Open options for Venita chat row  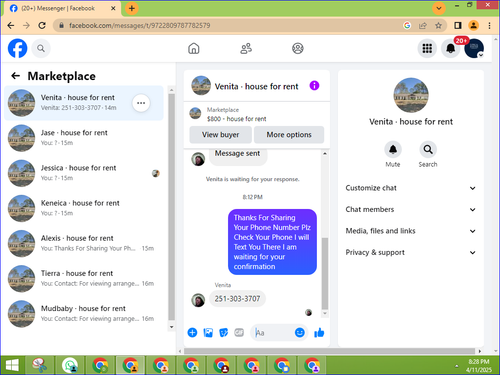tap(141, 103)
